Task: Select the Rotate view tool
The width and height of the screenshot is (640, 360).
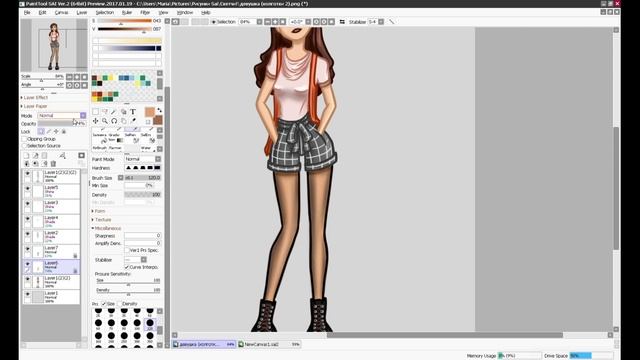Action: click(114, 121)
